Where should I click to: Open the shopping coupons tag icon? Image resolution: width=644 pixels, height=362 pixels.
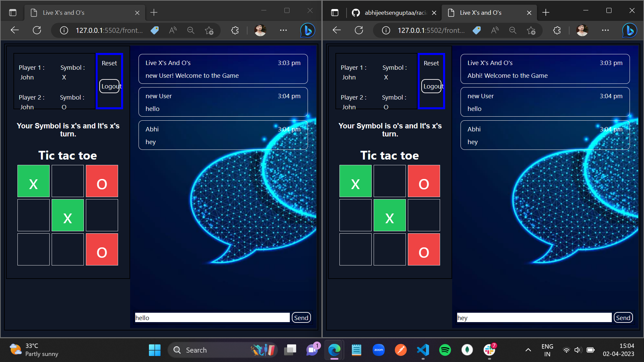click(155, 30)
